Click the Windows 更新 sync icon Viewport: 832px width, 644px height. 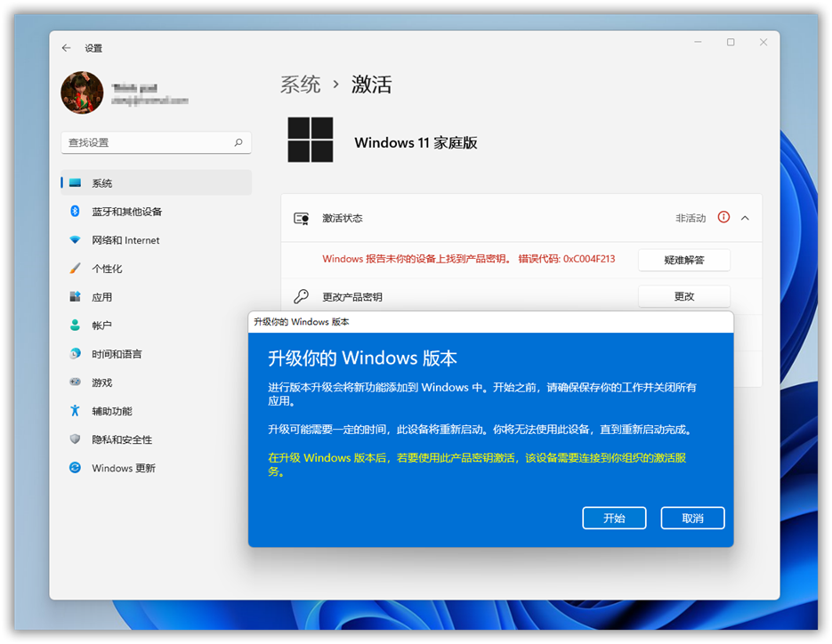pos(76,467)
